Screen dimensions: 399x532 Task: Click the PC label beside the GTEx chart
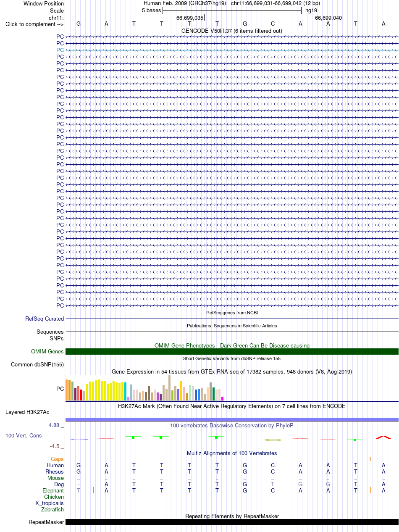pos(60,389)
